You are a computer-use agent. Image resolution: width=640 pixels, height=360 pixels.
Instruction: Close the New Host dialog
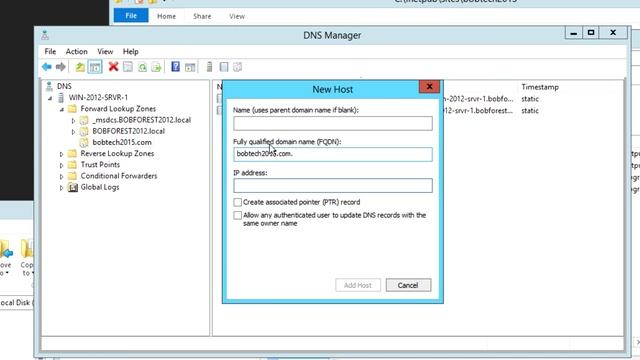coord(429,87)
